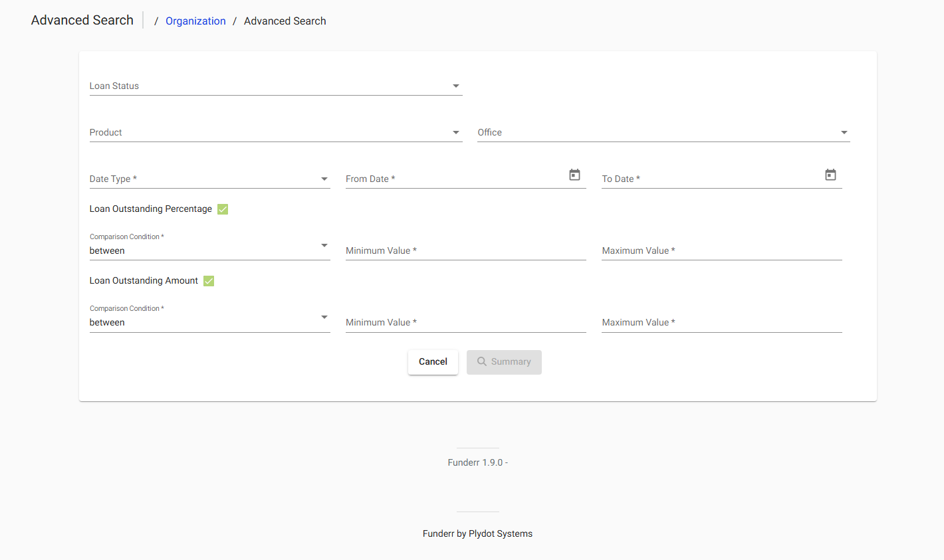Viewport: 944px width, 560px height.
Task: Select the Advanced Search breadcrumb item
Action: pos(285,21)
